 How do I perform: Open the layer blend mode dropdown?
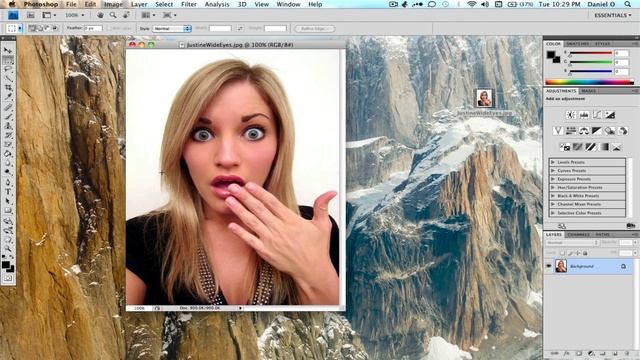572,242
